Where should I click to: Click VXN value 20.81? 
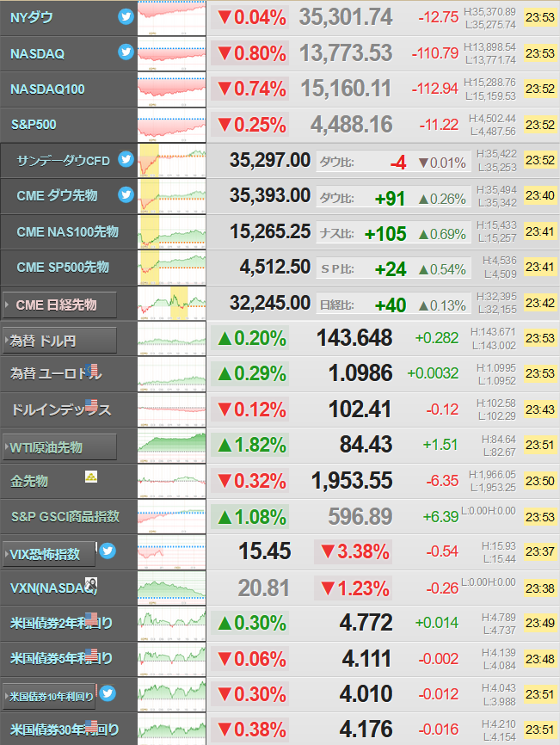pos(263,588)
